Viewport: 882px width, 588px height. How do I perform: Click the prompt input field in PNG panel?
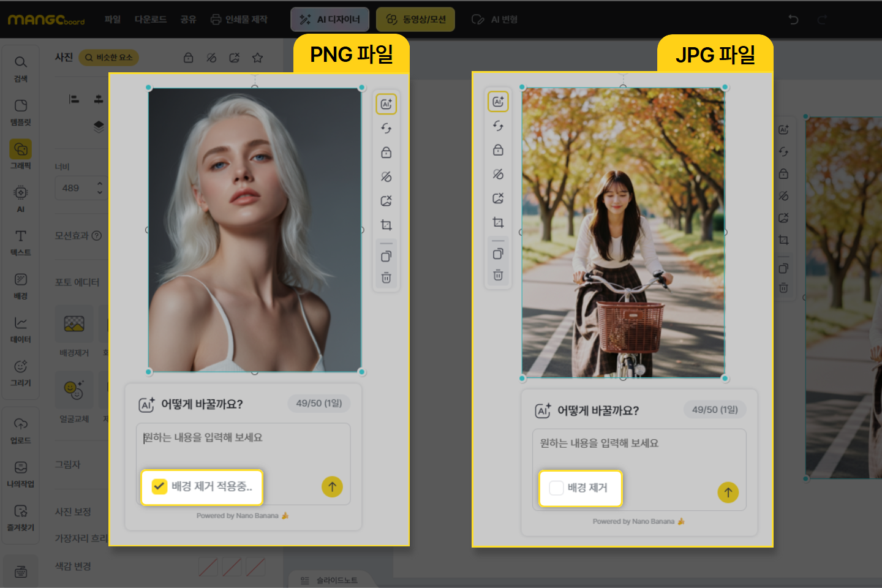click(243, 445)
